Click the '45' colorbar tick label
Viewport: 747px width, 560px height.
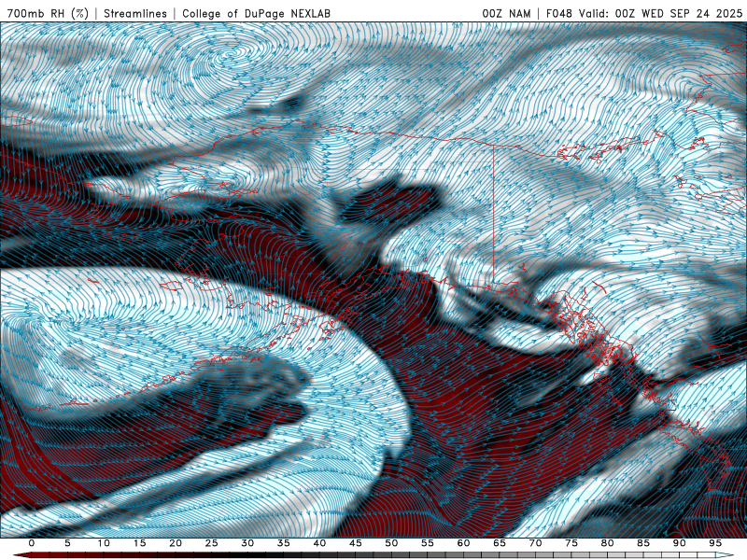(x=356, y=543)
